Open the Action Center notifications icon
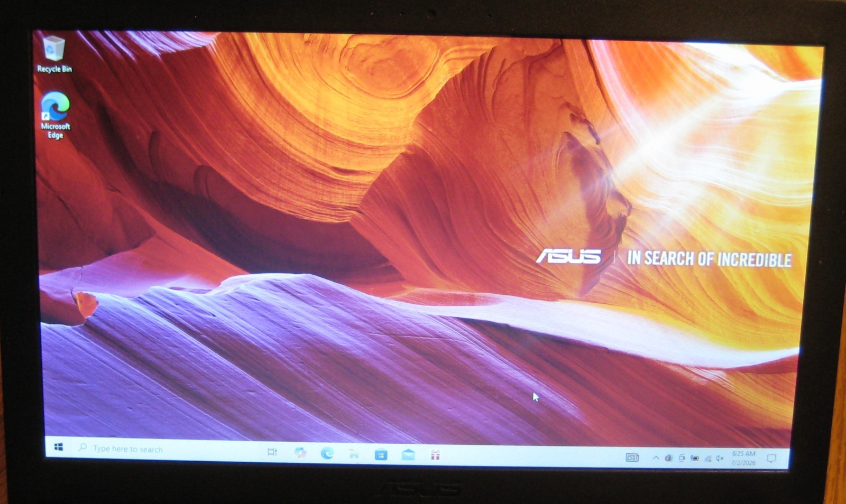Screen dimensions: 846x504 click(x=771, y=459)
